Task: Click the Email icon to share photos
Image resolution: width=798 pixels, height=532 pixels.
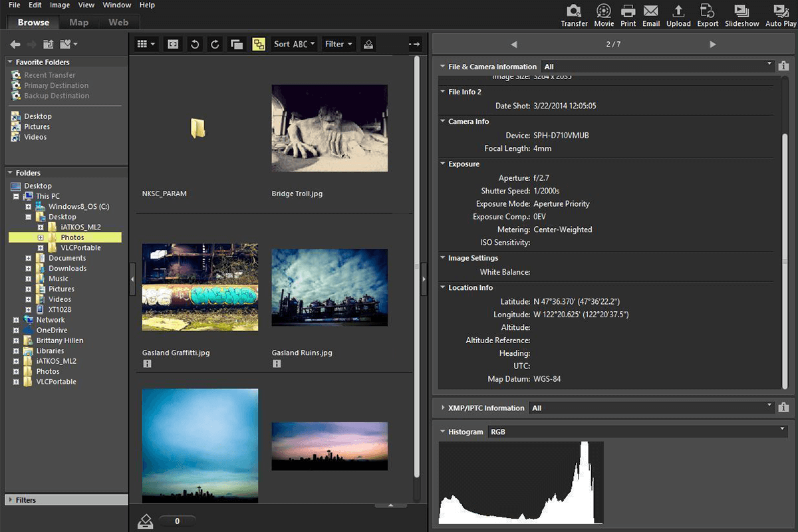Action: 650,13
